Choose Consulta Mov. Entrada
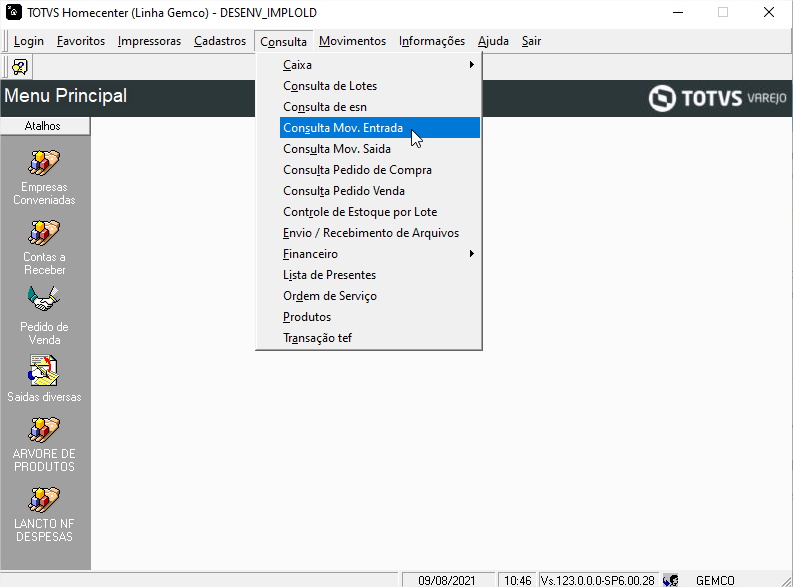Viewport: 793px width, 587px height. 380,128
